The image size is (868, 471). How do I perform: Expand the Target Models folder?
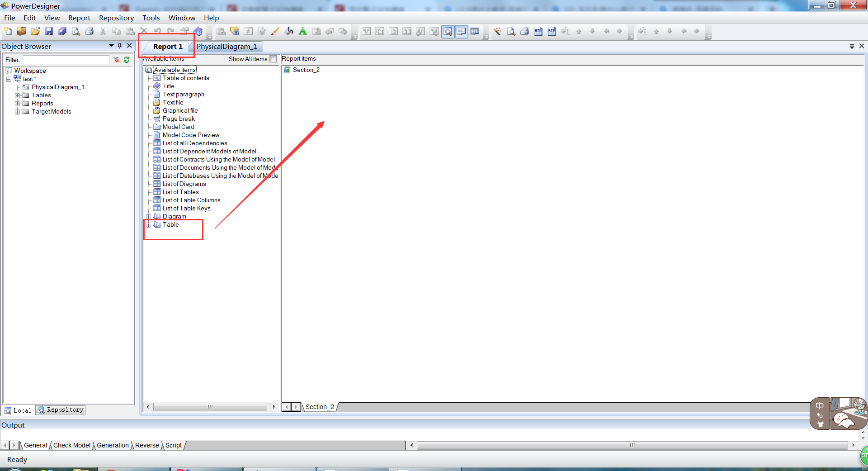[17, 112]
